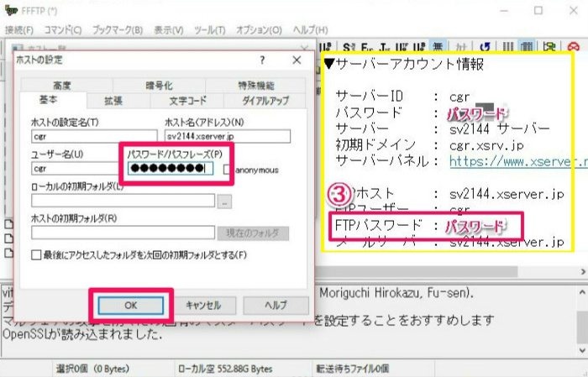Click status bar text '選択0個 (0 Bytes)'
Image resolution: width=588 pixels, height=377 pixels.
point(92,369)
